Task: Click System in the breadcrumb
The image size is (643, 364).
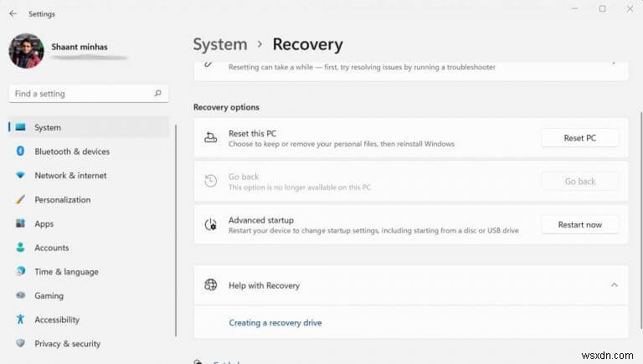Action: coord(220,44)
